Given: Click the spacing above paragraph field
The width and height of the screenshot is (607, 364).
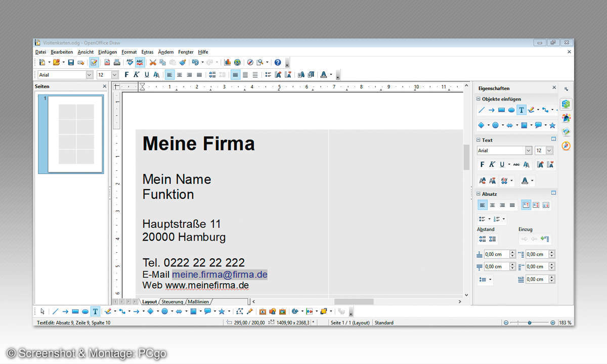Looking at the screenshot, I should coord(496,254).
